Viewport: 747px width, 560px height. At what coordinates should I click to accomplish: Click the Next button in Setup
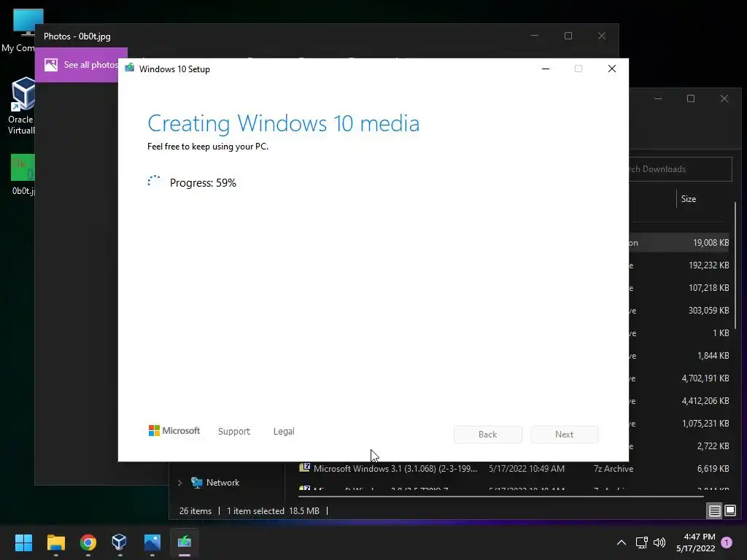point(565,435)
